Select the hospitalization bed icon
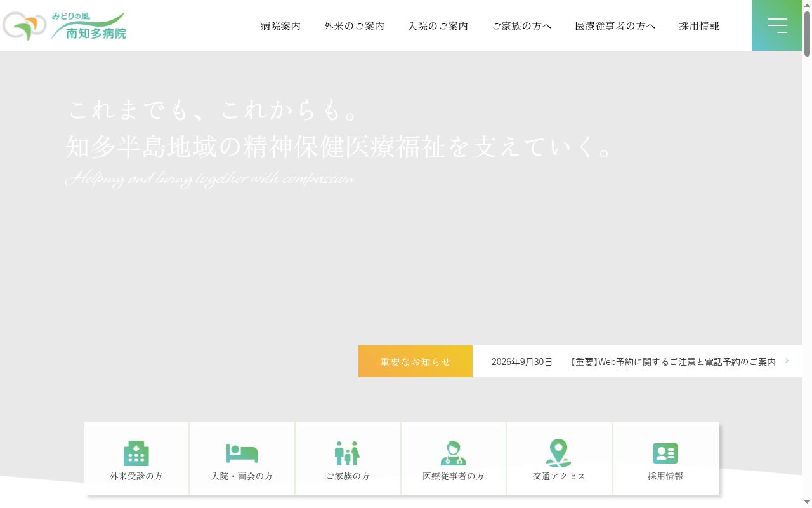The image size is (812, 508). click(242, 453)
